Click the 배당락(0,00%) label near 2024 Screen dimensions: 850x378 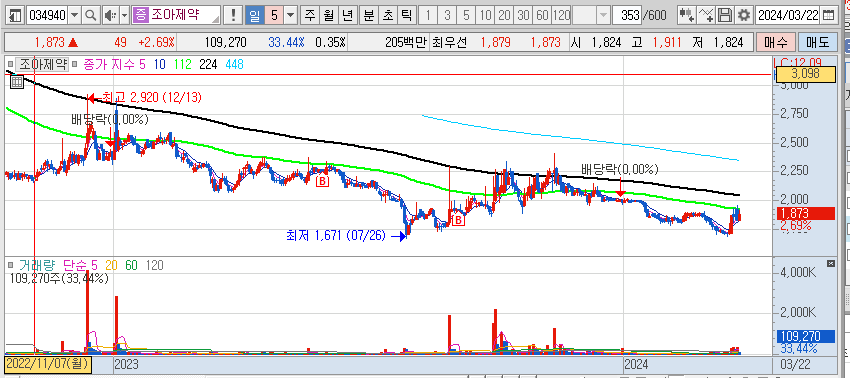point(620,169)
